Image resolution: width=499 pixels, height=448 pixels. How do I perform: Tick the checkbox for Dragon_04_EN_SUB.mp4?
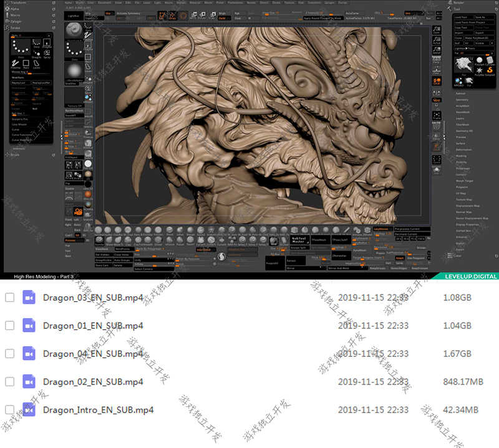(x=9, y=353)
